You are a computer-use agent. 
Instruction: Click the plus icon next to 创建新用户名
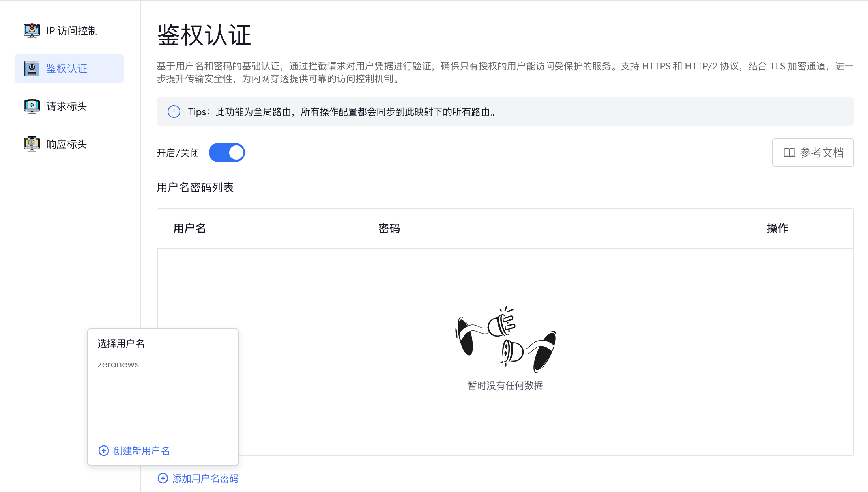pyautogui.click(x=103, y=450)
